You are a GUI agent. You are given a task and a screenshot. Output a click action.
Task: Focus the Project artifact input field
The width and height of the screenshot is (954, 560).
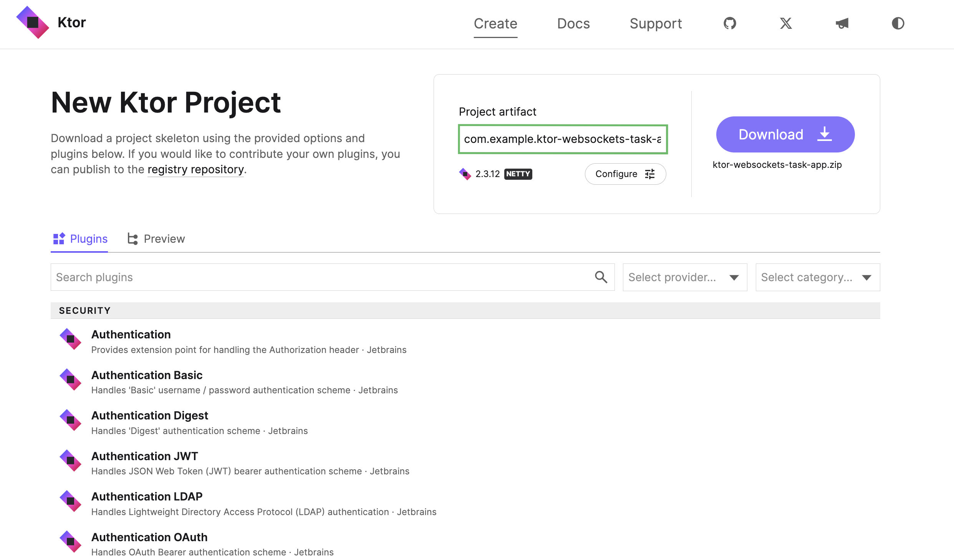click(x=562, y=139)
